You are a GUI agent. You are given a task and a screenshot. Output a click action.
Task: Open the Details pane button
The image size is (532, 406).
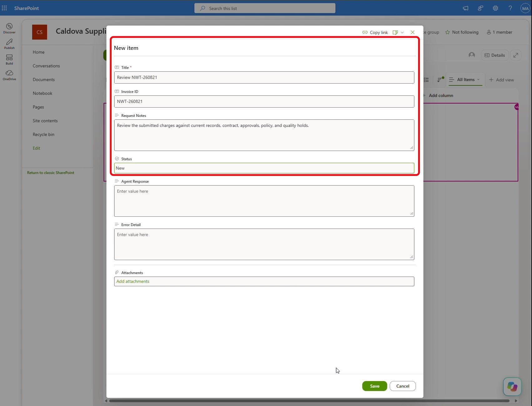[495, 55]
